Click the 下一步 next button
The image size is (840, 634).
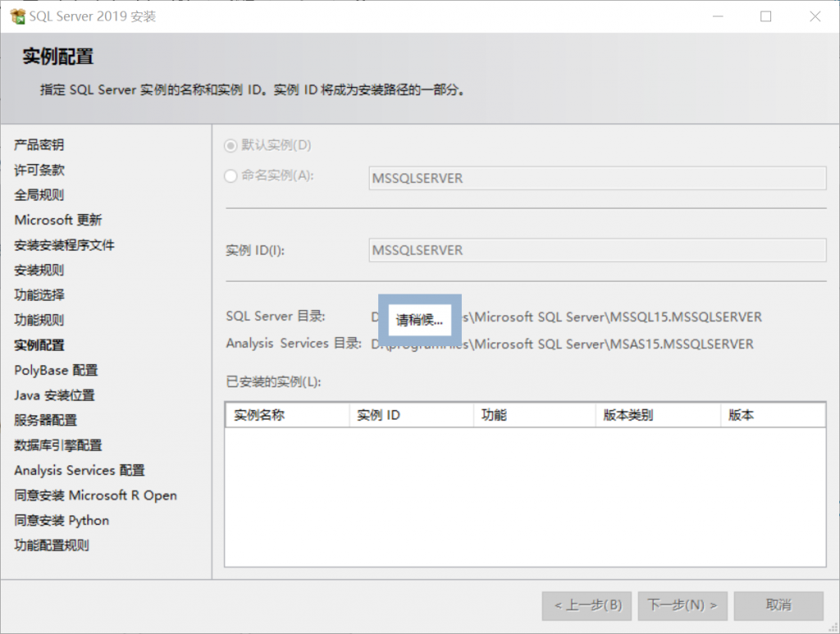pyautogui.click(x=682, y=605)
